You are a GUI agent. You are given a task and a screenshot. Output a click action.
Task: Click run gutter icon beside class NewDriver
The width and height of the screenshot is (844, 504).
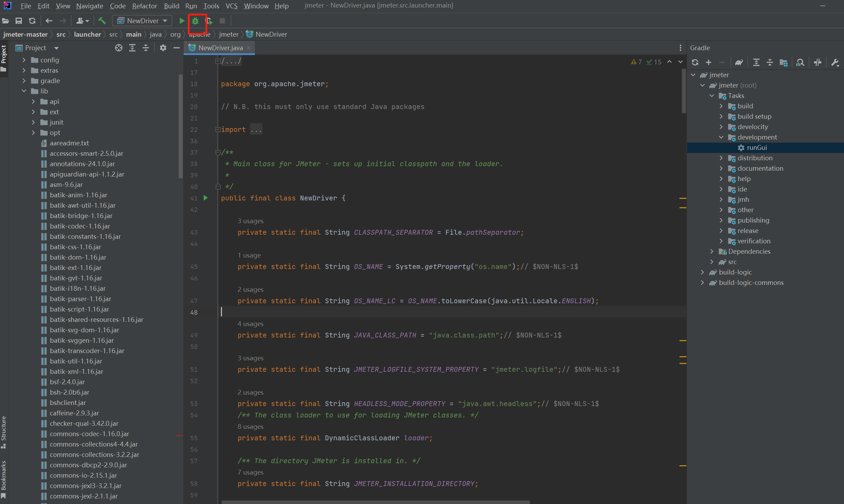click(x=206, y=198)
